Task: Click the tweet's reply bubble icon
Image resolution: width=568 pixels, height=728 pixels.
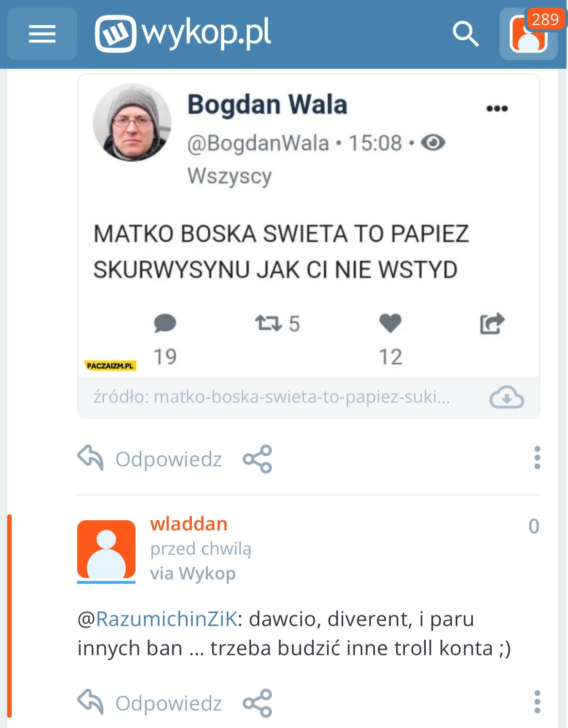Action: [165, 323]
